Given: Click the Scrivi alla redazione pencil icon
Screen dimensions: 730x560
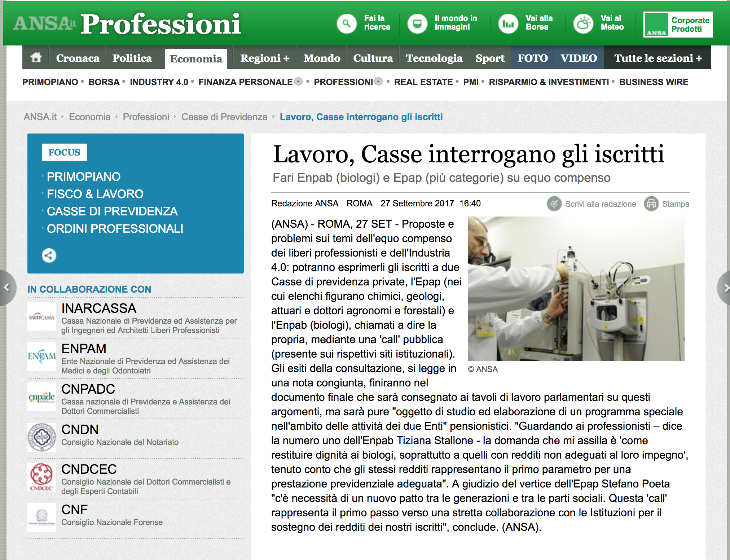Looking at the screenshot, I should tap(554, 204).
